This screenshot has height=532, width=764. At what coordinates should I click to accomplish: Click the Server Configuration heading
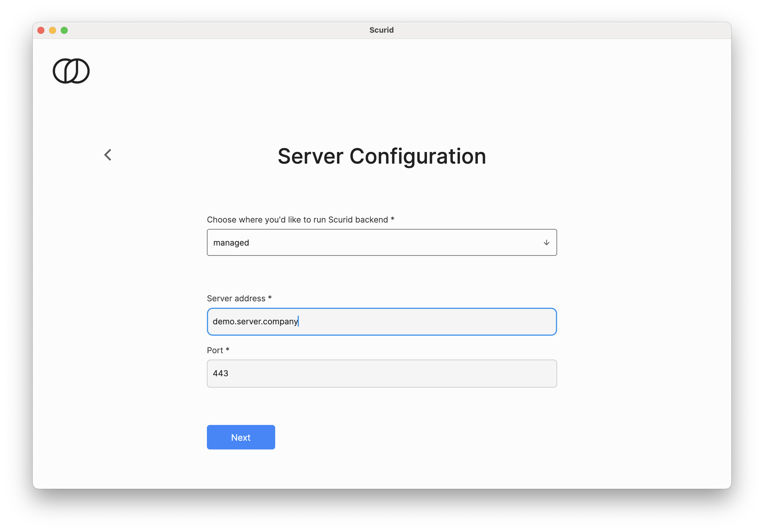coord(382,156)
